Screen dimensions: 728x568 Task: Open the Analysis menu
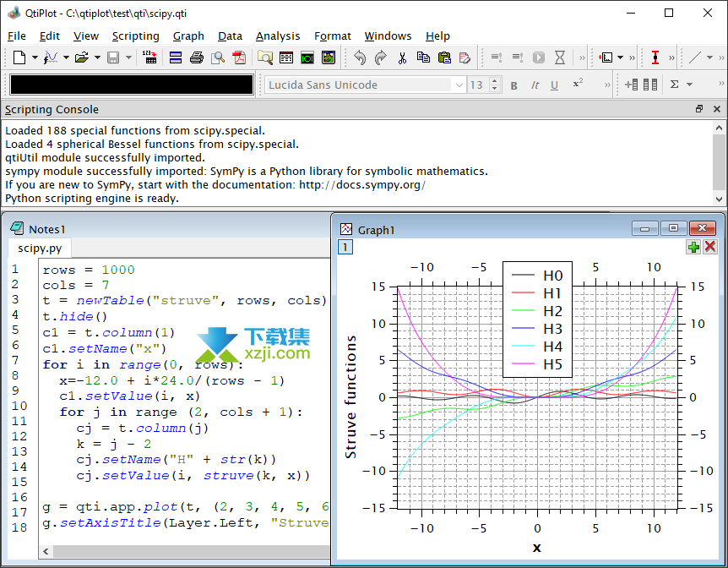(x=278, y=35)
